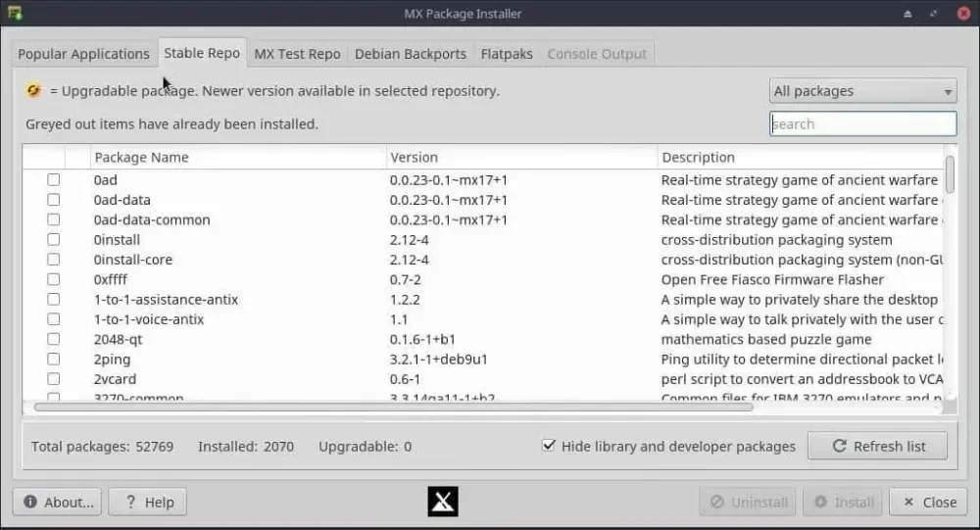
Task: Click version 1.2.2 cell
Action: point(405,300)
